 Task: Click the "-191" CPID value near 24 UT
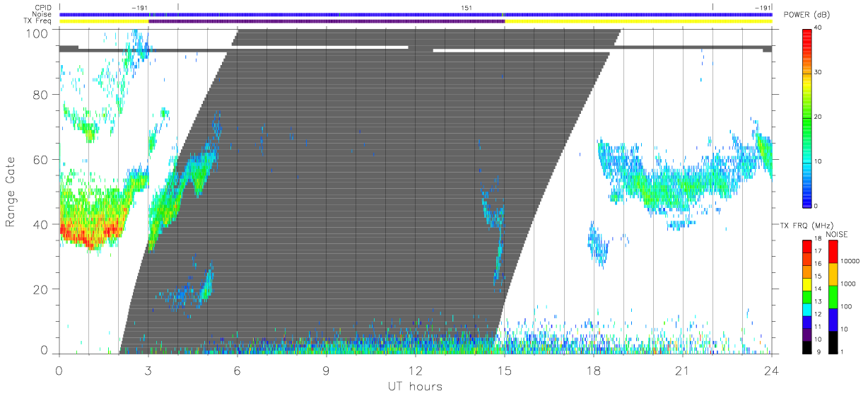click(763, 7)
